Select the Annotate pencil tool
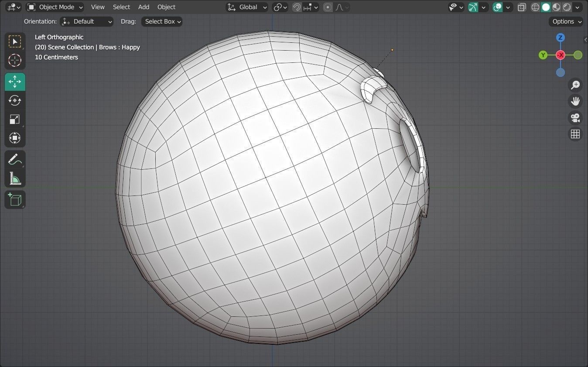The width and height of the screenshot is (588, 367). click(15, 160)
